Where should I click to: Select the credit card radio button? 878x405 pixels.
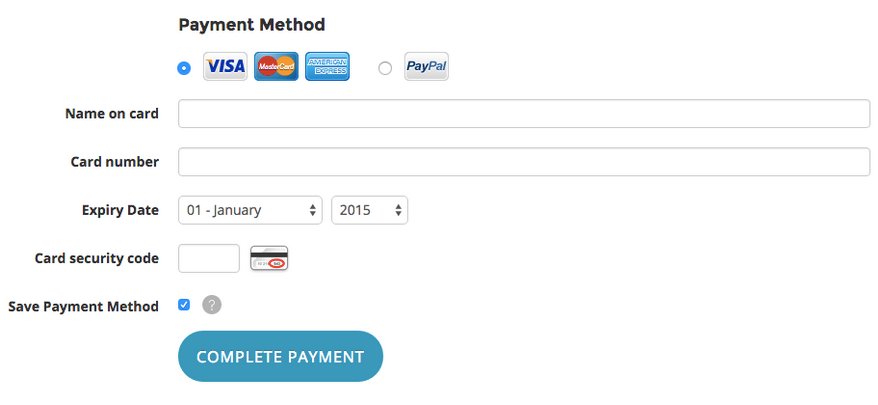[x=184, y=68]
